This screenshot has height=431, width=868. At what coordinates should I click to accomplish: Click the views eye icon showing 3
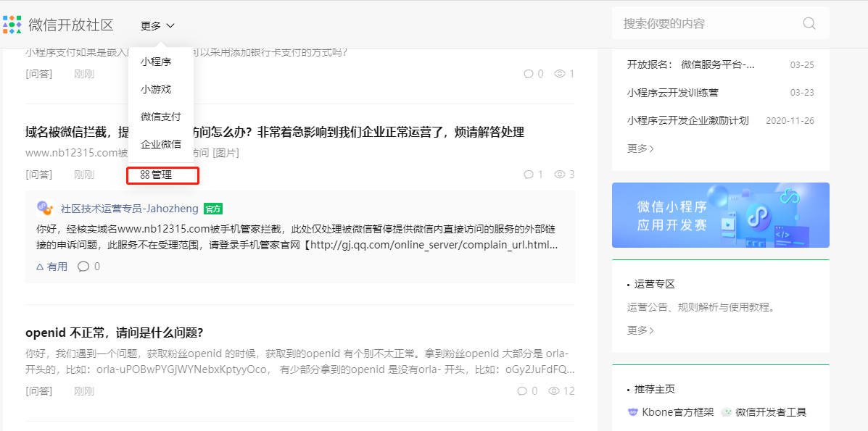point(560,175)
